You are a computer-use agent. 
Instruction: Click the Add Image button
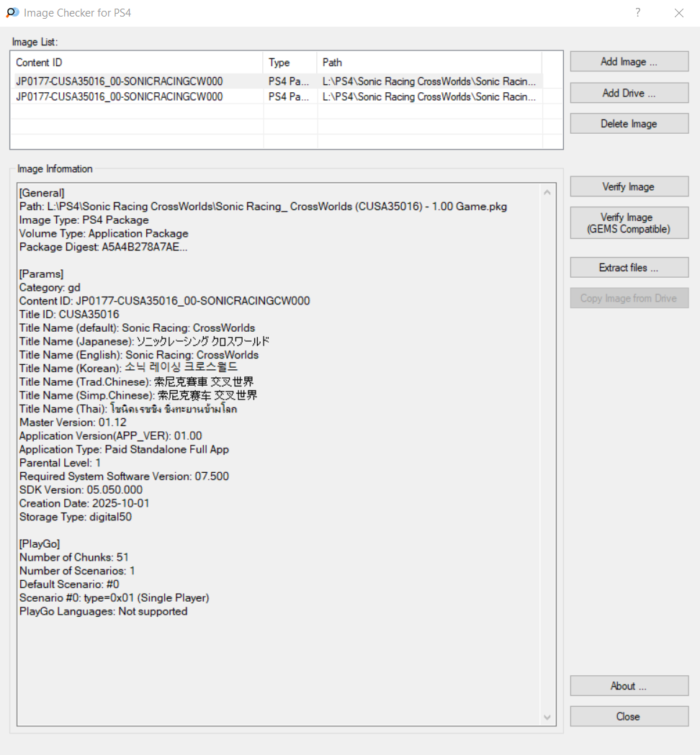click(x=629, y=62)
